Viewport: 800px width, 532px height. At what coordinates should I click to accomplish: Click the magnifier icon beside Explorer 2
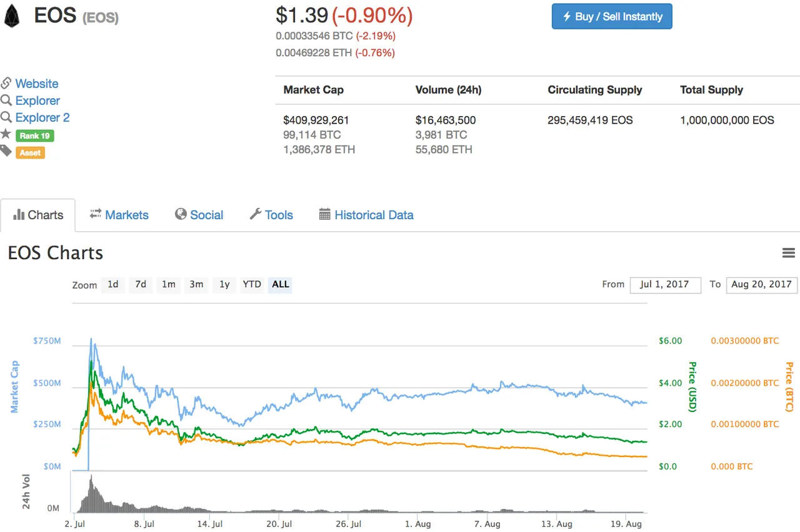(6, 117)
